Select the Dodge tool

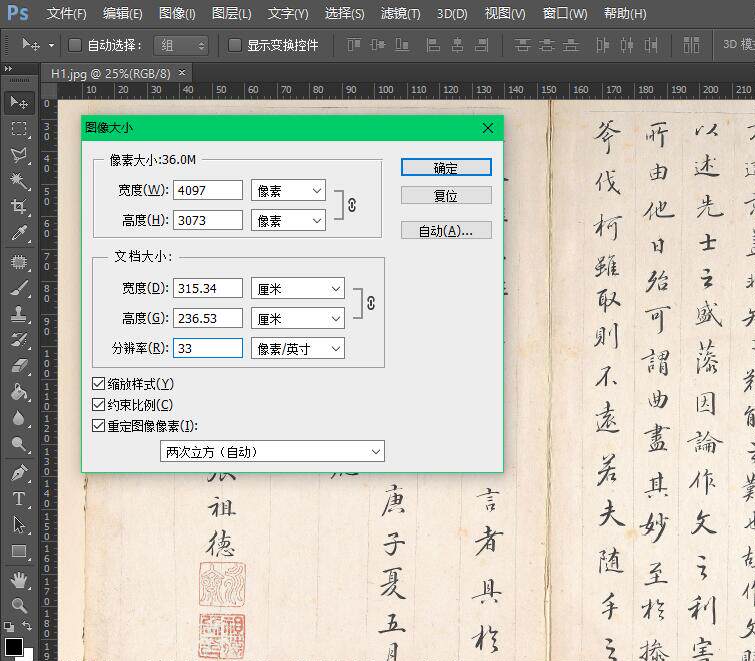coord(19,444)
